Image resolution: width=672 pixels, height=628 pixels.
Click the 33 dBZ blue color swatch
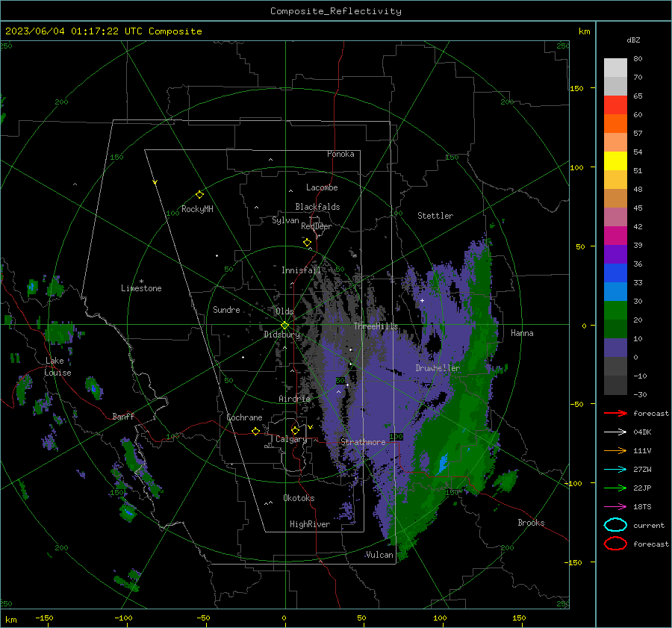point(615,273)
